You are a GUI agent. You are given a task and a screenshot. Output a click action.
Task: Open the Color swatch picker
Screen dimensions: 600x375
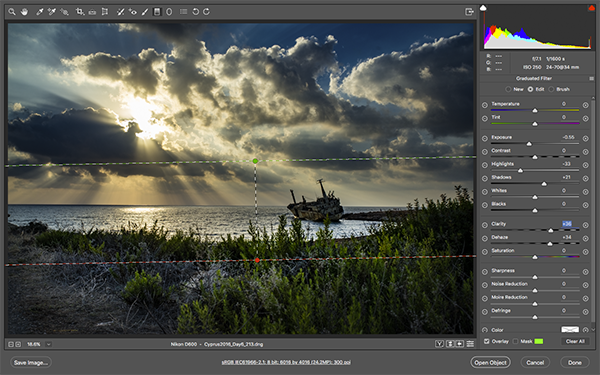pos(570,329)
